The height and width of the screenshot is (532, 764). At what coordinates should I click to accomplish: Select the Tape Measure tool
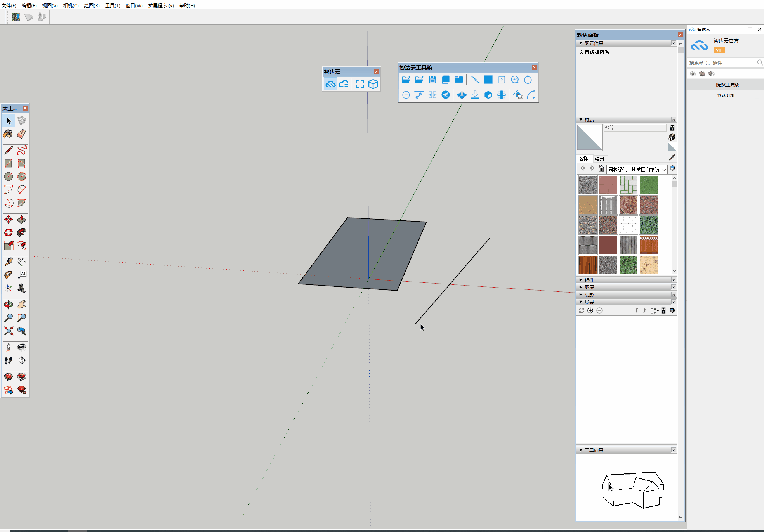9,262
